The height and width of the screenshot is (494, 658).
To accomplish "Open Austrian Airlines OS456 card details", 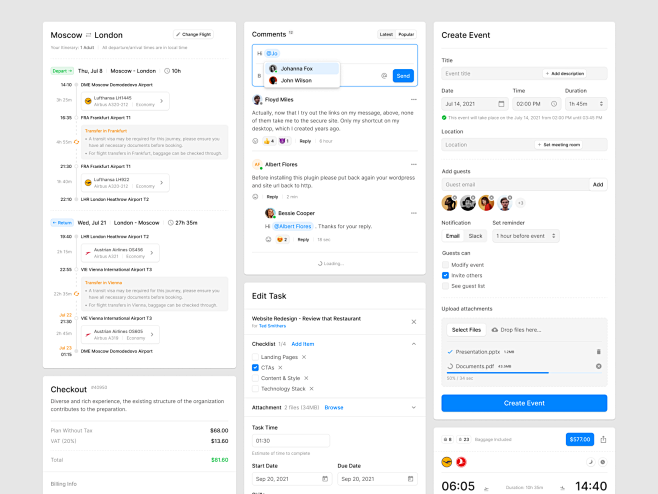I will (120, 253).
